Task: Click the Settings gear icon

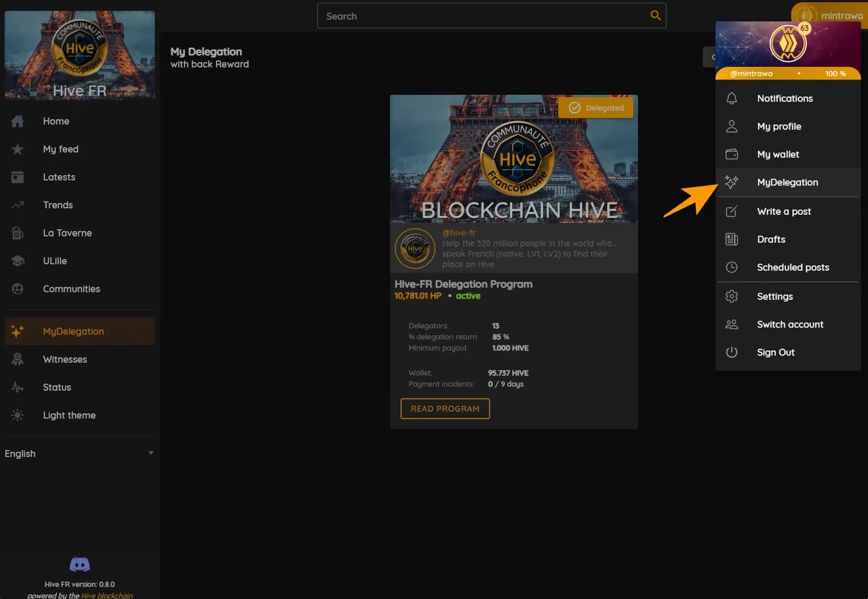Action: (x=732, y=296)
